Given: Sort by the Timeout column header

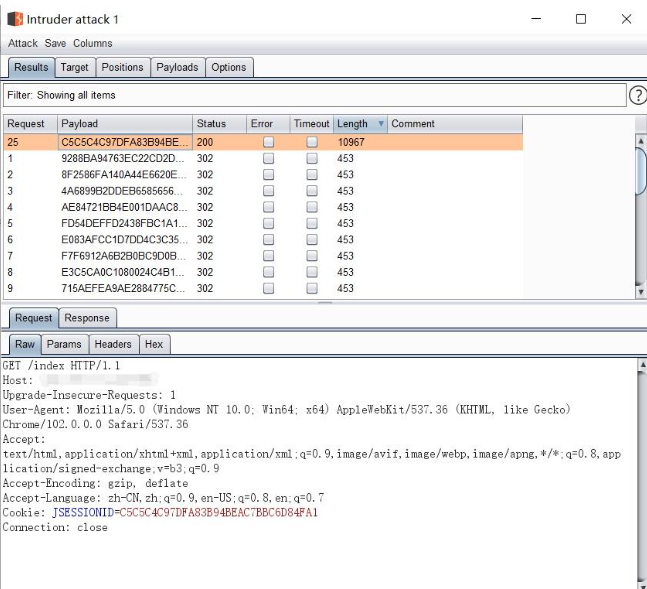Looking at the screenshot, I should [312, 124].
